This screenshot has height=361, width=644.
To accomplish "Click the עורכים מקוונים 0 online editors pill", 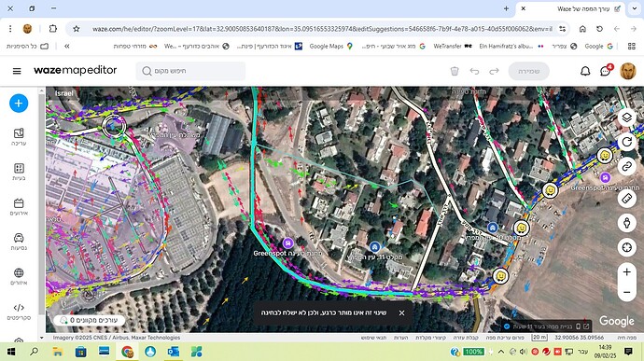I will pyautogui.click(x=89, y=320).
